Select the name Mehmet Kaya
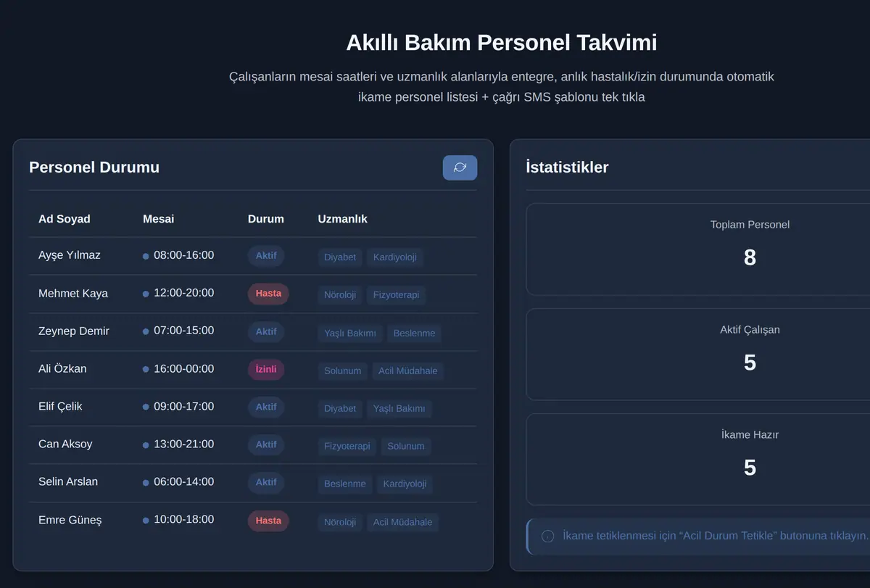This screenshot has height=588, width=870. point(73,294)
